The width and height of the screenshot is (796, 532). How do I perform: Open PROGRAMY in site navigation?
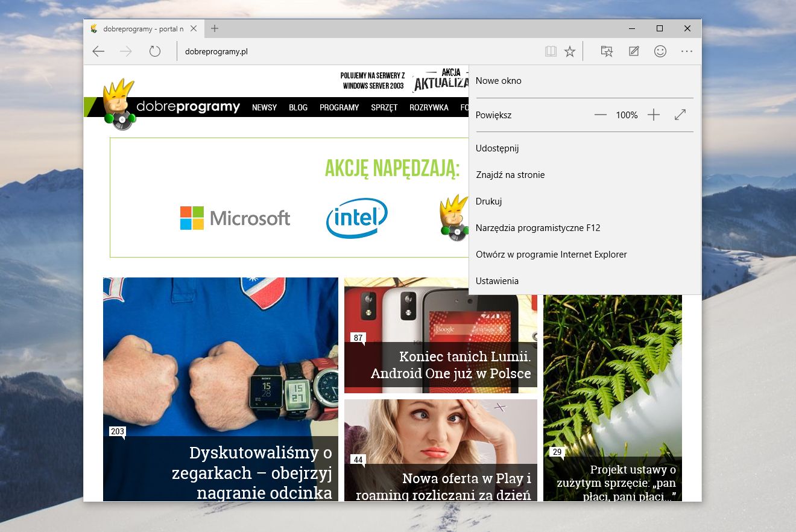340,107
